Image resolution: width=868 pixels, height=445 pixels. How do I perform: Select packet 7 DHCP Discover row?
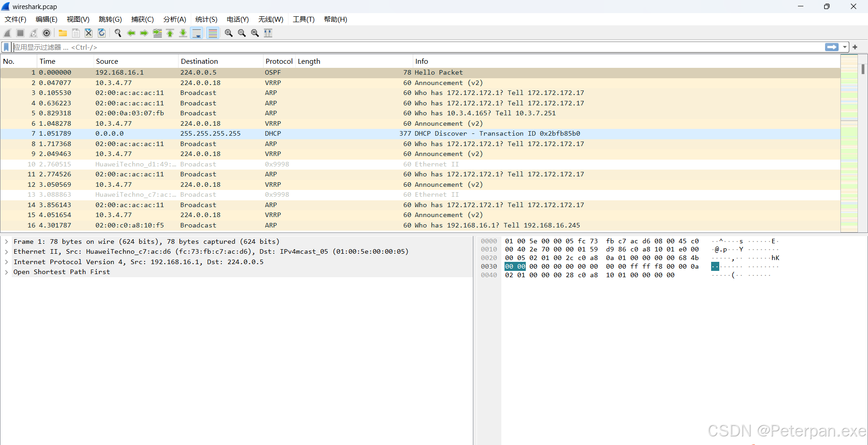point(420,133)
